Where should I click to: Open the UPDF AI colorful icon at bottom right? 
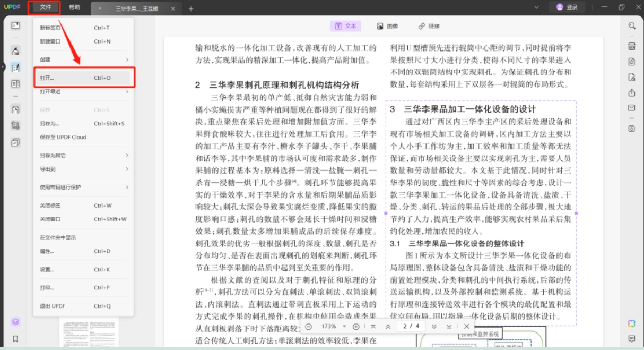[x=631, y=323]
